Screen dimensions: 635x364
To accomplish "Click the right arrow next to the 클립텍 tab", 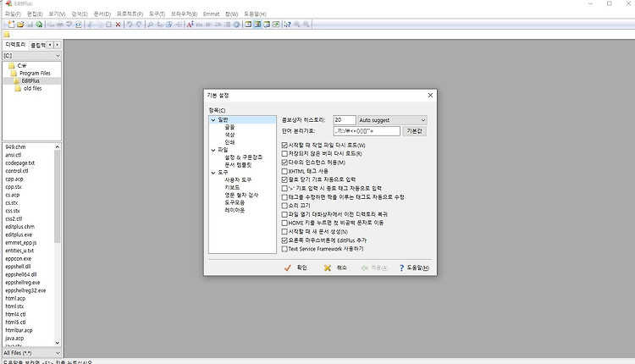I will (x=57, y=45).
